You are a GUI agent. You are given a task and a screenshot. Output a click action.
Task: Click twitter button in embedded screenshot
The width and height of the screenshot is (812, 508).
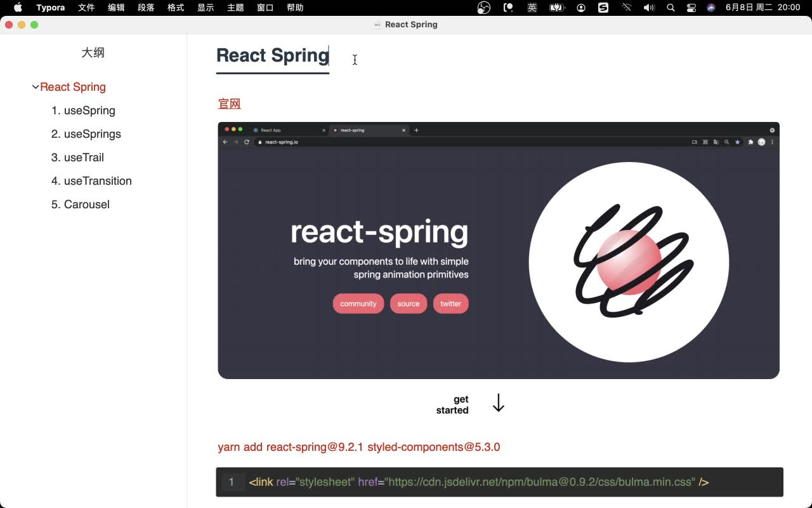tap(451, 304)
